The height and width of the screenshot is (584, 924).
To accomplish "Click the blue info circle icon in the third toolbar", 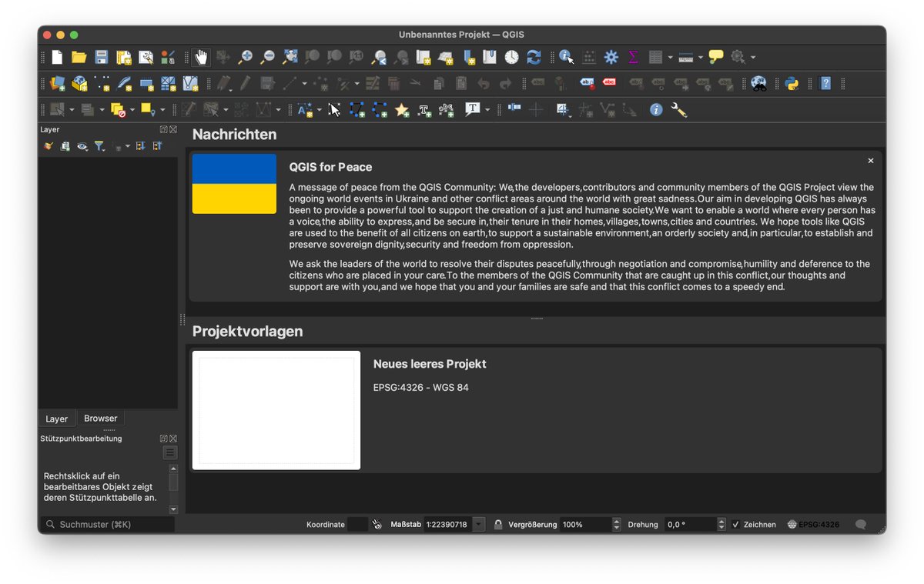I will pos(656,110).
